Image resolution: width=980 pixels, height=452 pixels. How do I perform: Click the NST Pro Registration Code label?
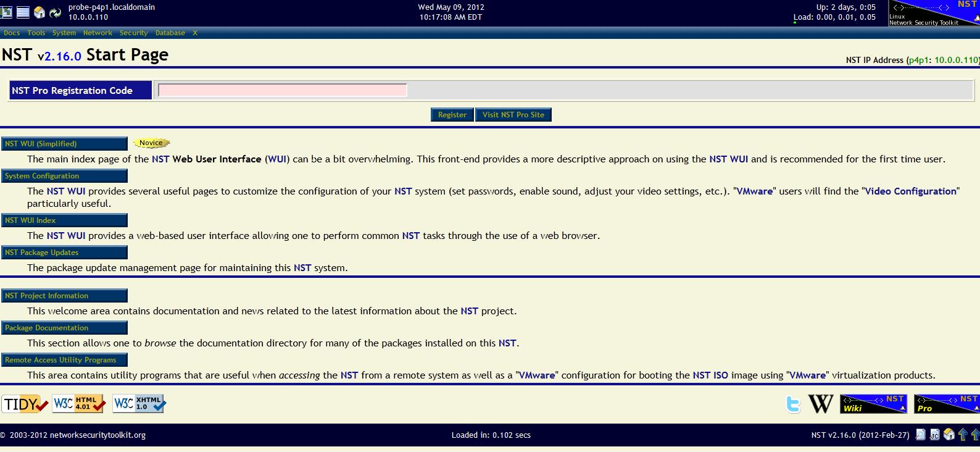point(80,90)
